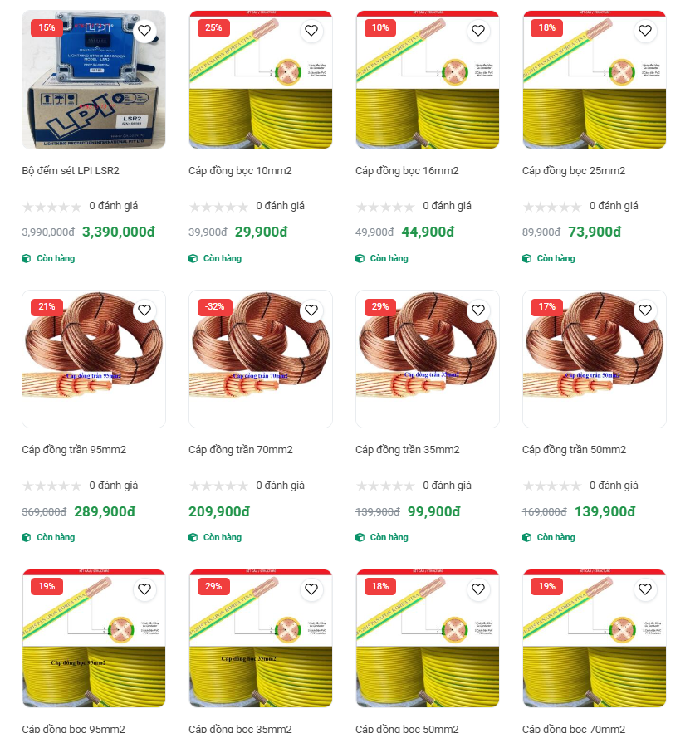View the Cáp đồng trần 70mm2 product page
The height and width of the screenshot is (733, 700).
click(240, 450)
